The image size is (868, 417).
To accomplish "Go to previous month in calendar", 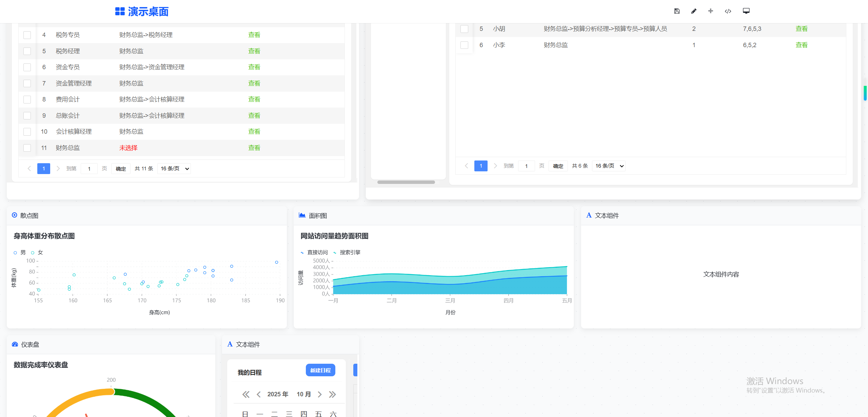I will (x=259, y=394).
